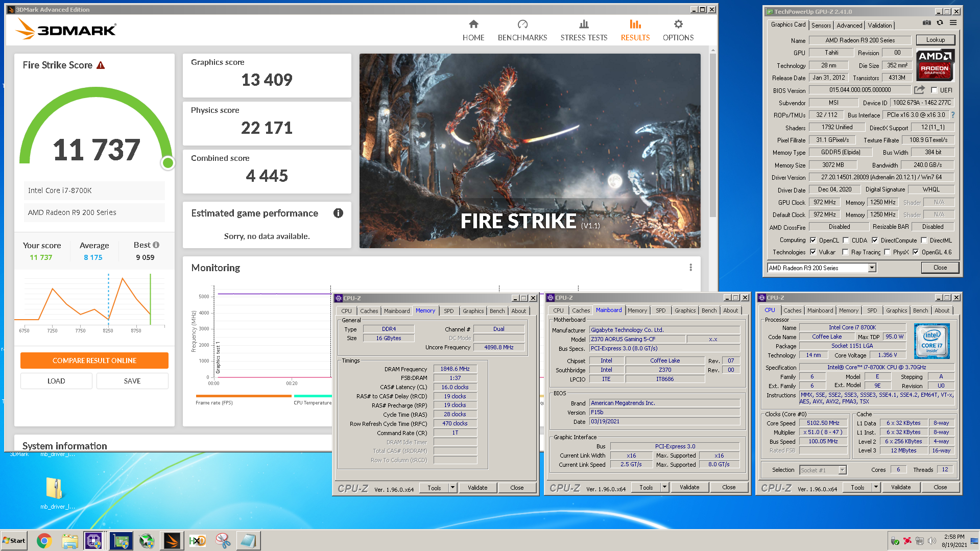
Task: Click the score gauge indicator knob
Action: (x=168, y=163)
